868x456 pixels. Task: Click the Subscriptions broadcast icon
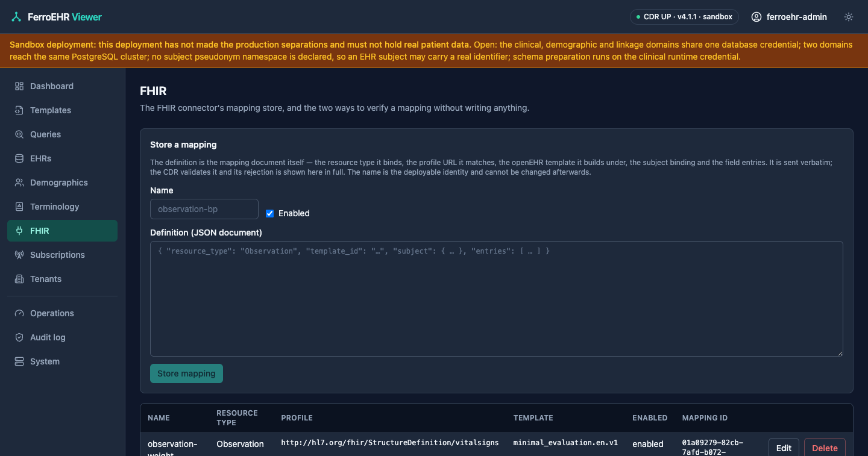click(x=19, y=255)
